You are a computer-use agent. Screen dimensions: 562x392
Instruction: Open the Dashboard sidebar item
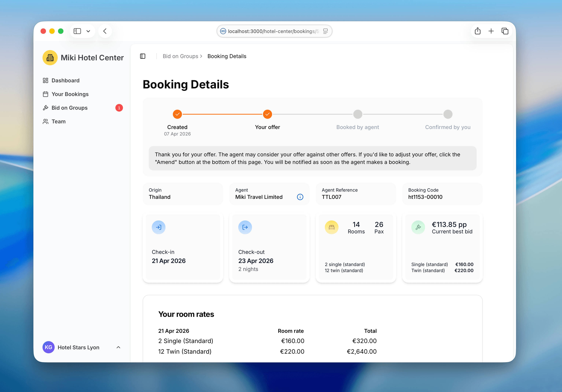83,81
